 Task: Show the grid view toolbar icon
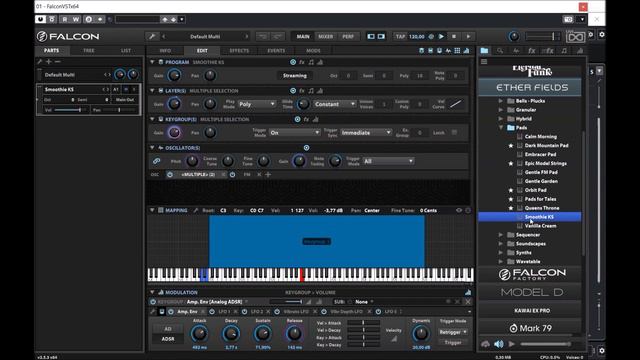coord(457,51)
